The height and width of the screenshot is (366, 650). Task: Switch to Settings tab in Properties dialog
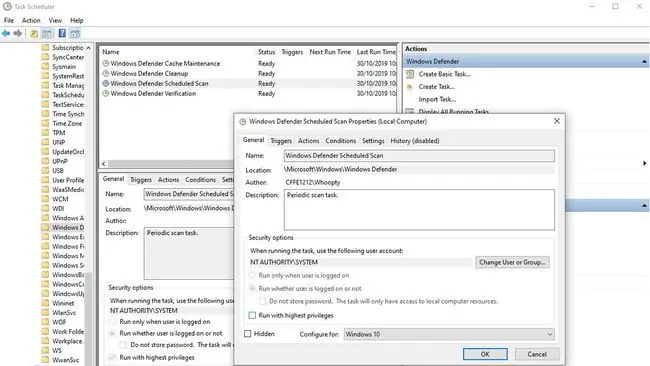pos(373,141)
